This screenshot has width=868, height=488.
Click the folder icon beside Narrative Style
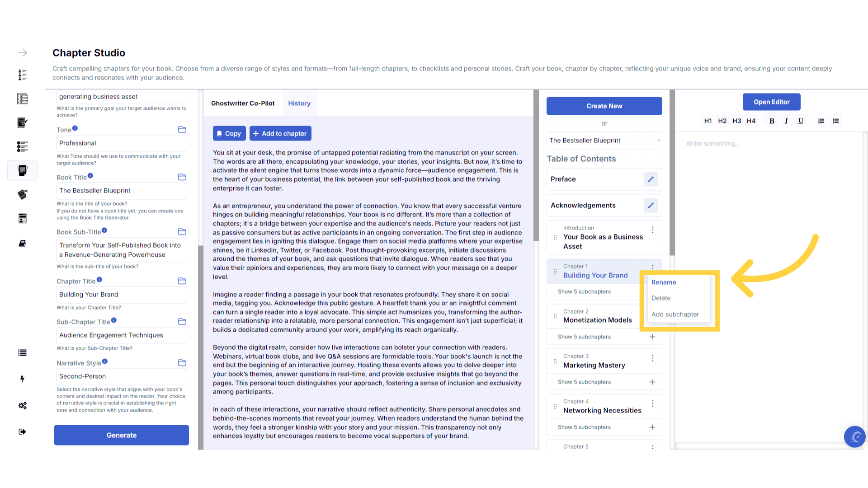(x=182, y=363)
